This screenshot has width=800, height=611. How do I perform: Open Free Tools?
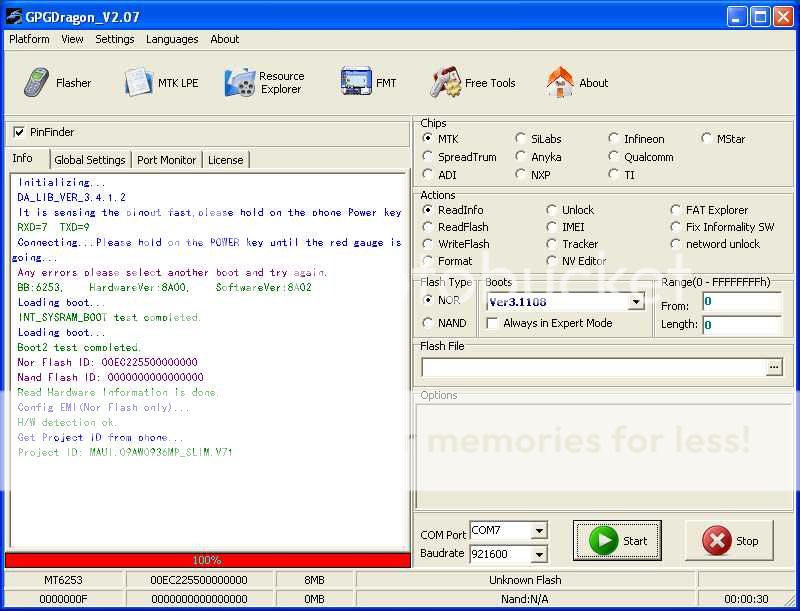pyautogui.click(x=473, y=83)
